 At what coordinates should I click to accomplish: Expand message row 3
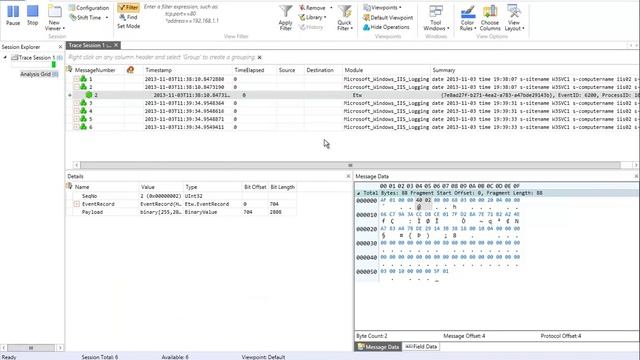point(76,103)
